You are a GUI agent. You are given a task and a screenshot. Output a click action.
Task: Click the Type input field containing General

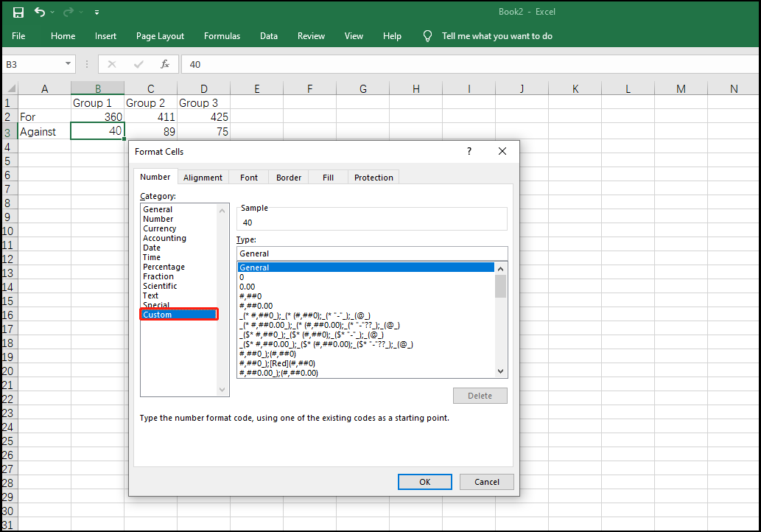[372, 253]
